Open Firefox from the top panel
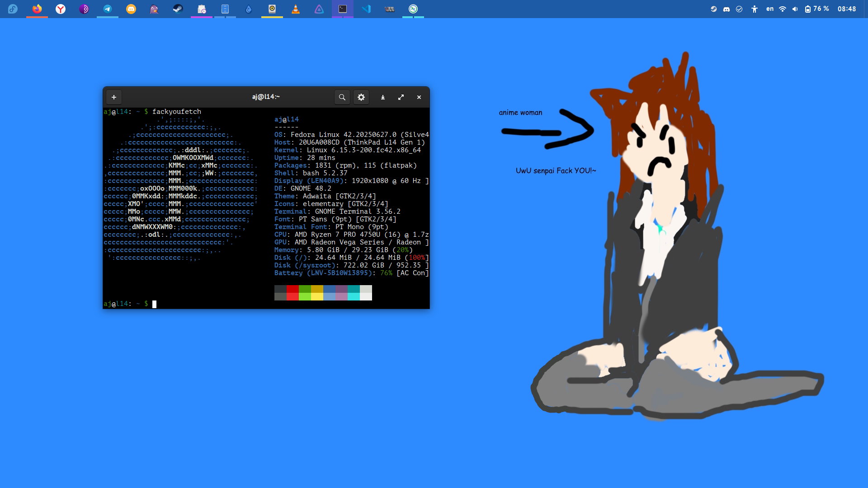Screen dimensions: 868x488 37,9
